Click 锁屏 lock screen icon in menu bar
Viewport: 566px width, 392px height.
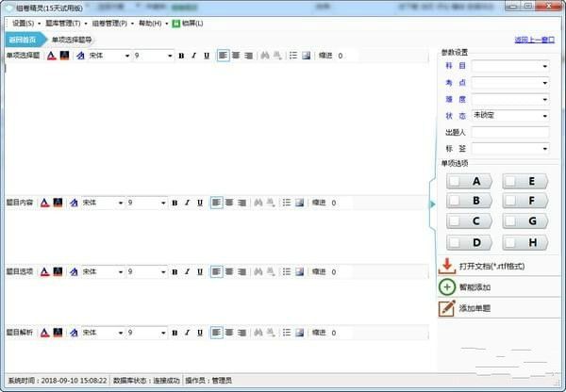(175, 24)
